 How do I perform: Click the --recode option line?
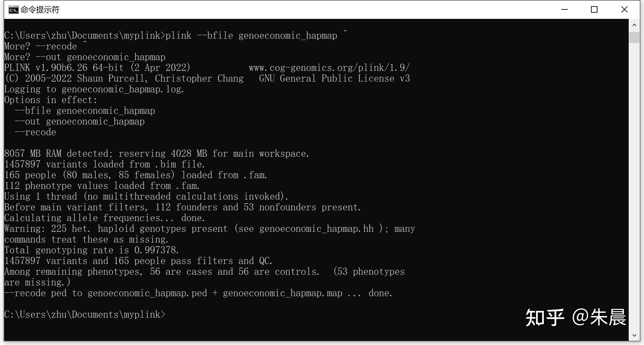[35, 132]
